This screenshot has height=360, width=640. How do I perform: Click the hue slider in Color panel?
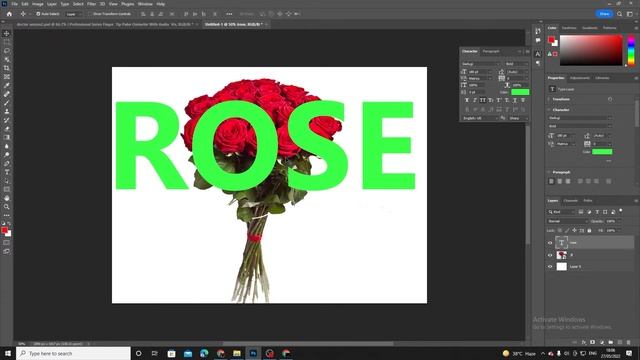(631, 50)
